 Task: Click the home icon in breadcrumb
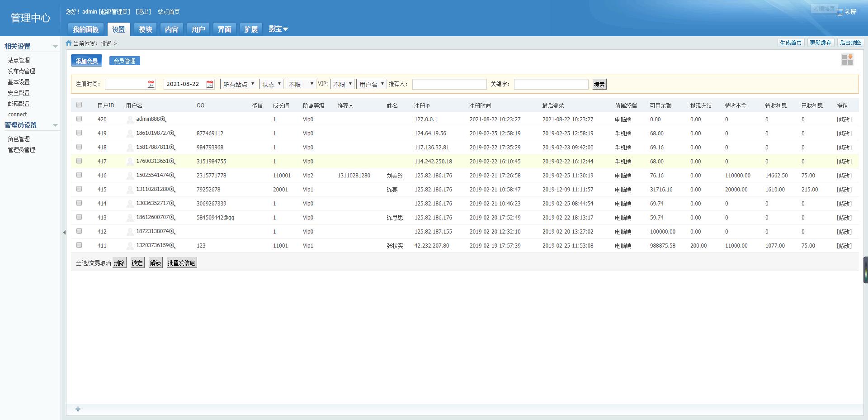pyautogui.click(x=69, y=43)
